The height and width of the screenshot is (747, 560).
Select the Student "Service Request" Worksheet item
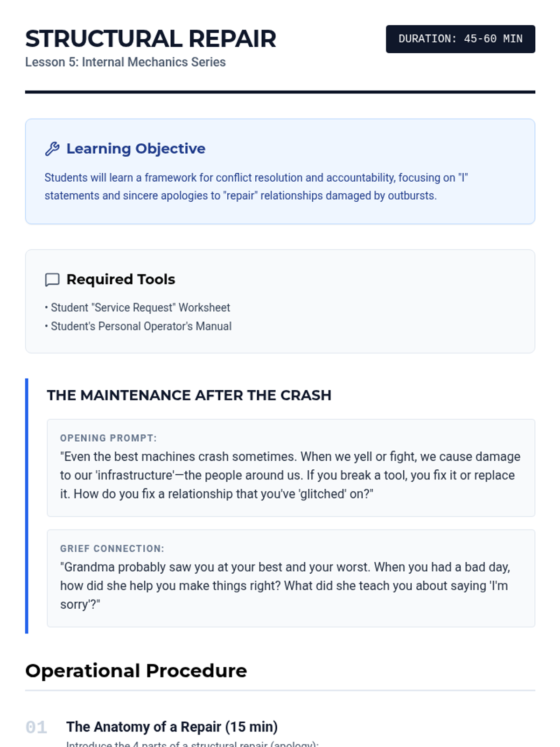tap(138, 308)
